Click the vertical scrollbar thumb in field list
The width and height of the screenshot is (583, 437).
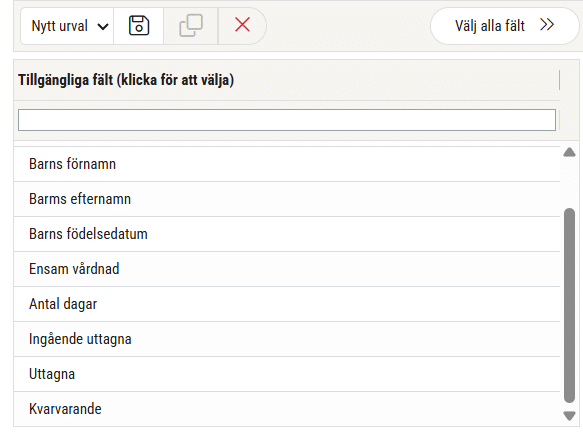(x=569, y=305)
